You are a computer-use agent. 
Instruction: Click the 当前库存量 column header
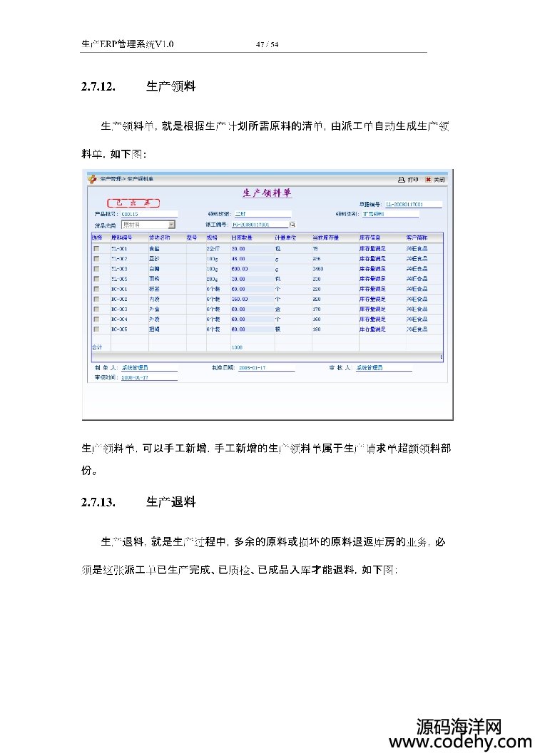[325, 237]
